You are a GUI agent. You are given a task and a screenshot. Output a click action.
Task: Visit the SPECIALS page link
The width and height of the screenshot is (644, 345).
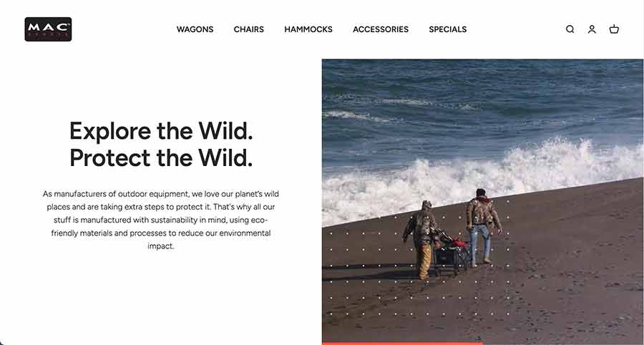point(448,29)
